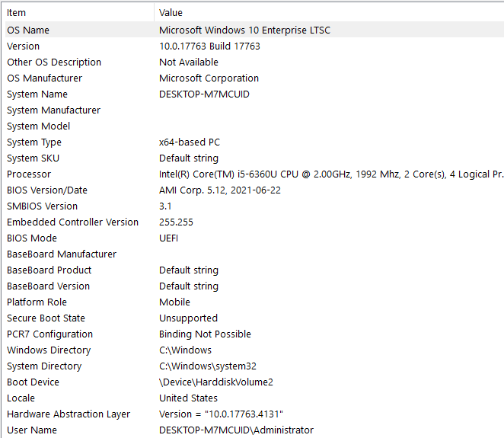Viewport: 504px width, 438px height.
Task: Select the OS Name row
Action: pyautogui.click(x=28, y=30)
